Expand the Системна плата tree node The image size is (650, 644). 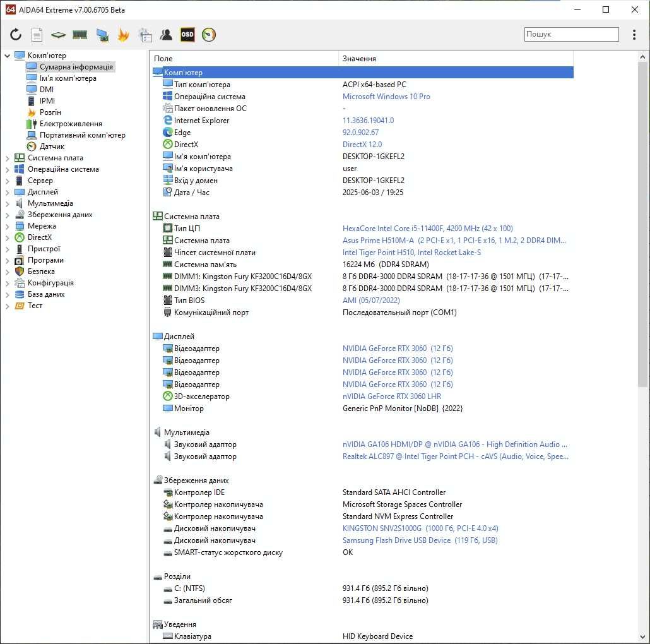click(x=7, y=158)
